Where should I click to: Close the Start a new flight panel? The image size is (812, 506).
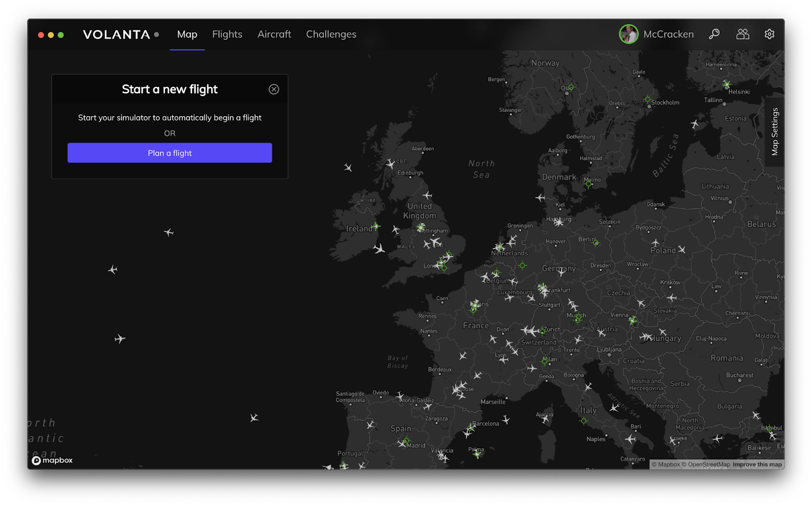point(274,89)
